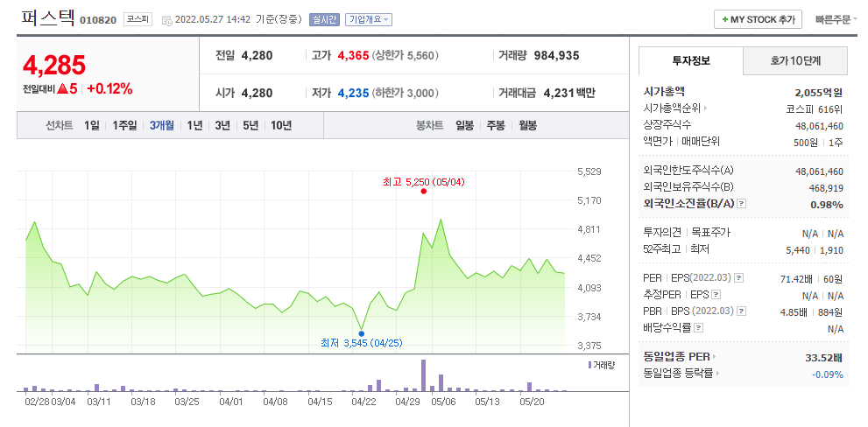
Task: Click the -0.09% sector change value
Action: click(828, 374)
